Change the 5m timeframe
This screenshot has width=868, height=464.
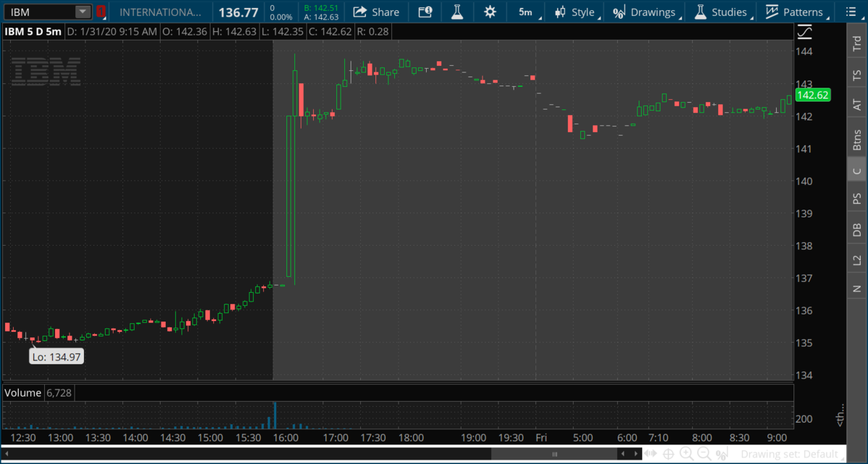pyautogui.click(x=525, y=12)
